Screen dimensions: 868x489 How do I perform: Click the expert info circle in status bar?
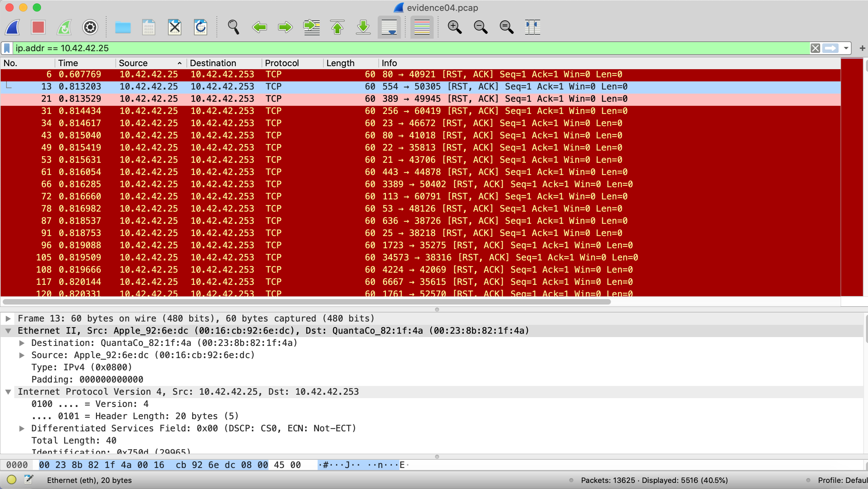(x=12, y=480)
